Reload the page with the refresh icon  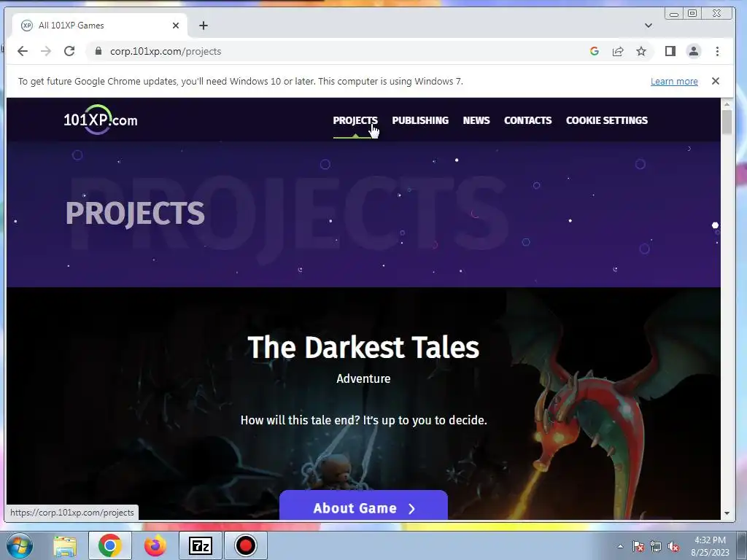tap(69, 52)
